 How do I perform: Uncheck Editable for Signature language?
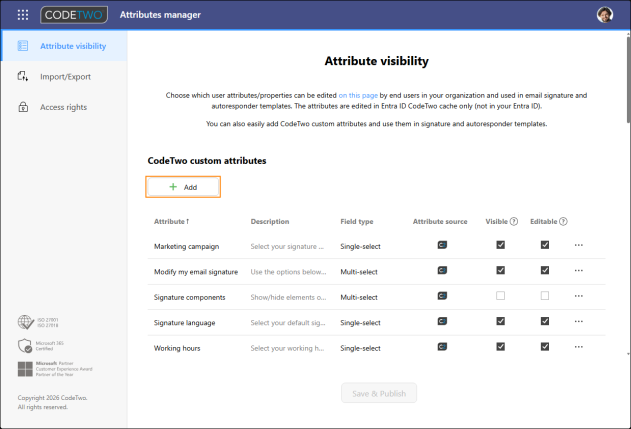click(x=545, y=321)
